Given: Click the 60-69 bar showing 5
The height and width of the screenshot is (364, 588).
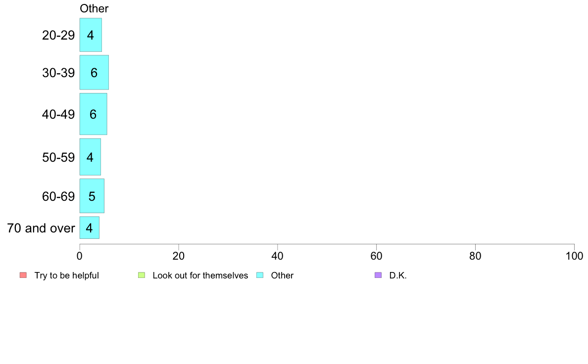Looking at the screenshot, I should coord(92,196).
